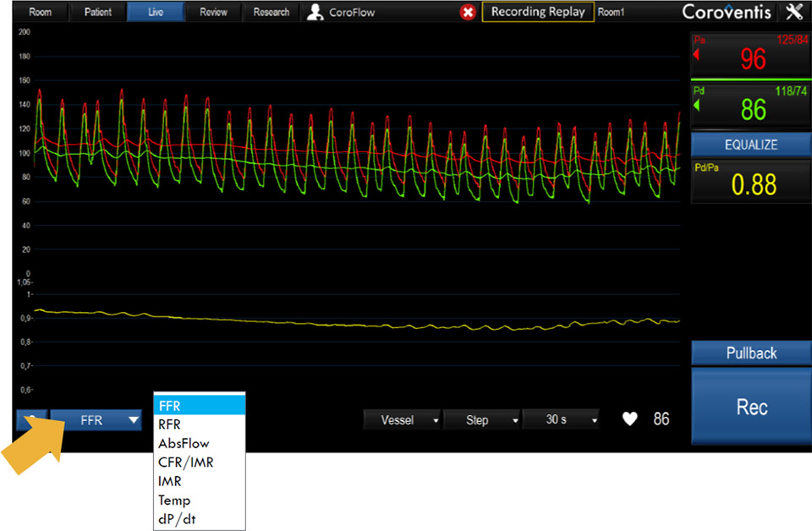Click the green Pd triangle marker

(696, 105)
